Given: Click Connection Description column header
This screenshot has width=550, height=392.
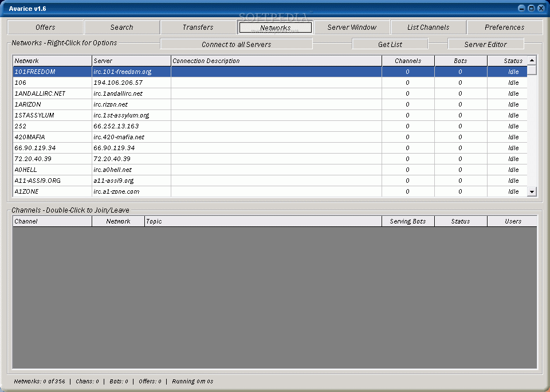Looking at the screenshot, I should click(x=276, y=61).
